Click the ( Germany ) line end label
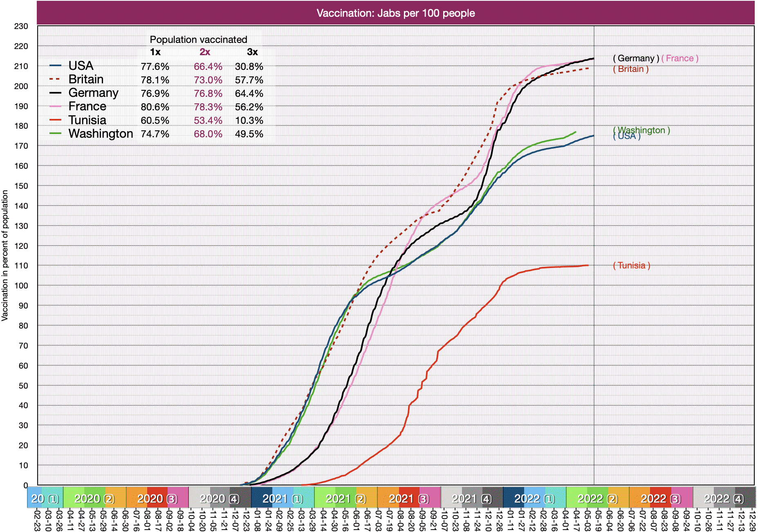Image resolution: width=758 pixels, height=532 pixels. pyautogui.click(x=636, y=58)
